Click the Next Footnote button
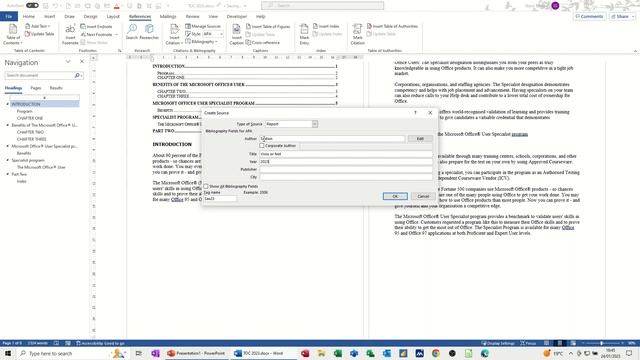 point(96,34)
